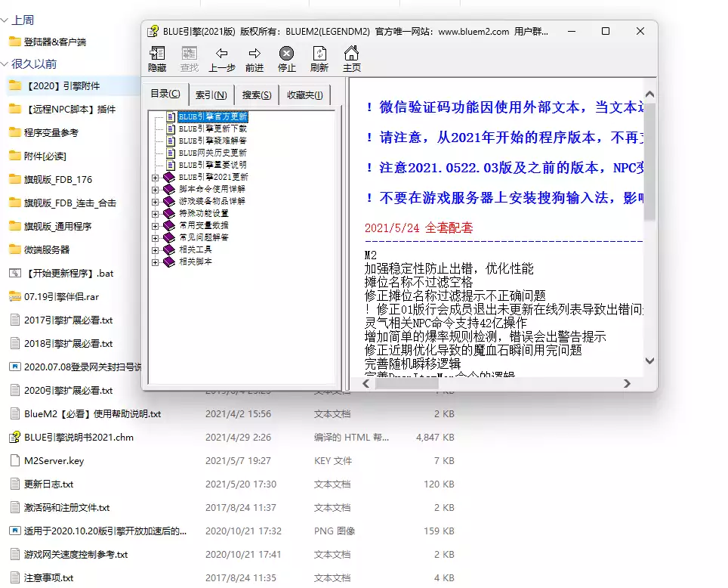Switch to the 目录(C) tab
Screen dimensions: 728x588
(165, 94)
